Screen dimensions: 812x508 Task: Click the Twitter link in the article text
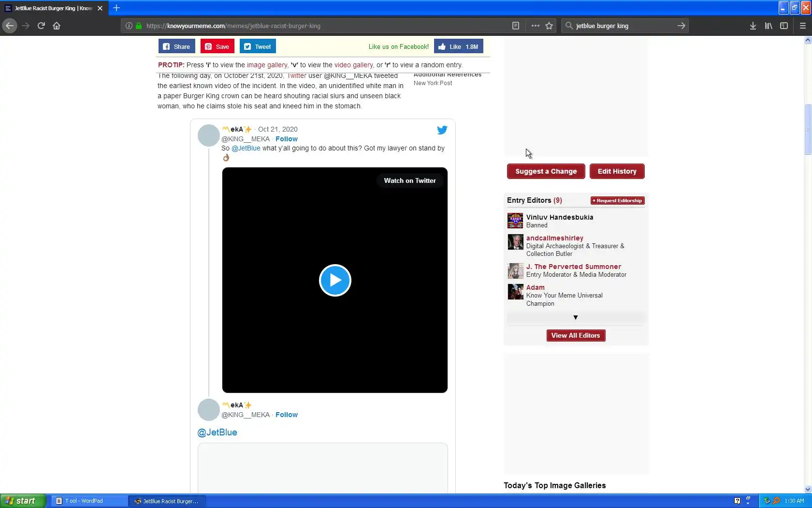click(297, 75)
